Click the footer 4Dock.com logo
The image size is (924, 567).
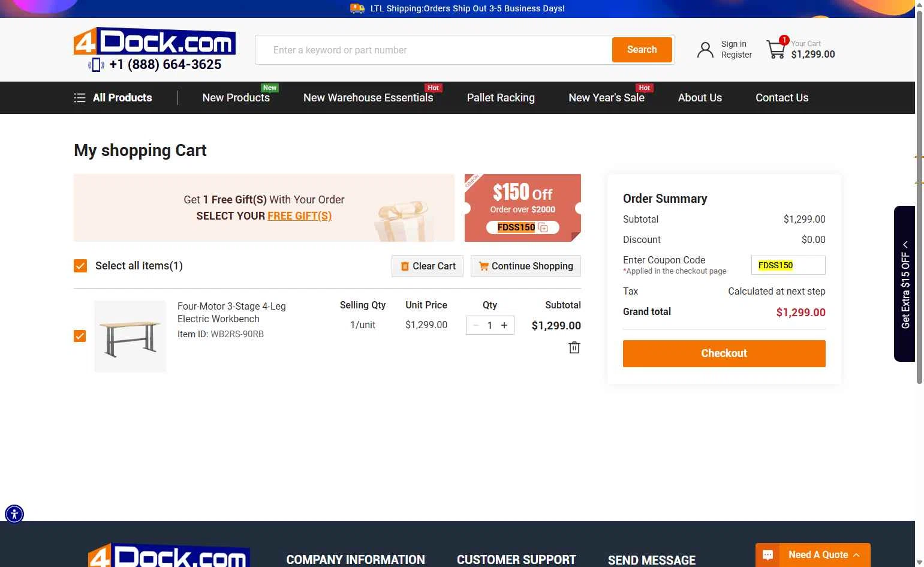(168, 556)
